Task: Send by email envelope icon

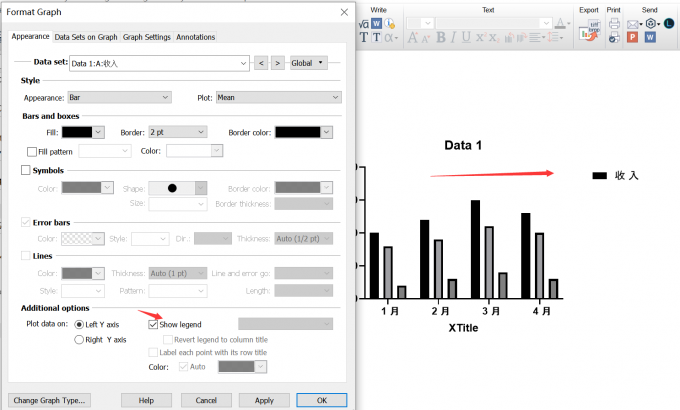Action: [x=634, y=24]
